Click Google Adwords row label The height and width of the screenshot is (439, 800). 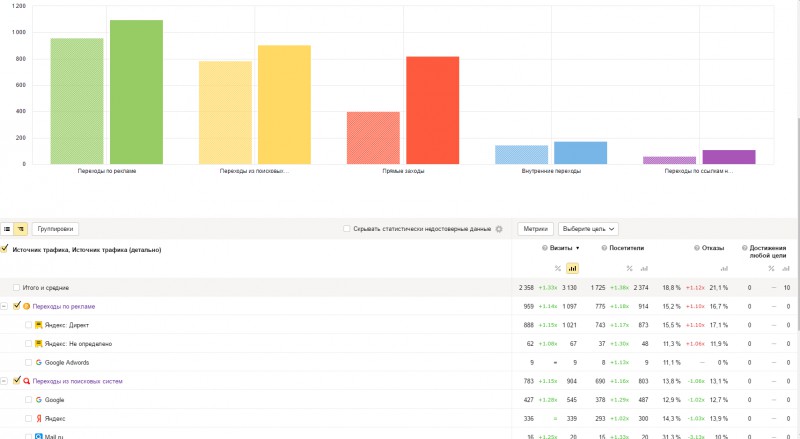coord(67,362)
